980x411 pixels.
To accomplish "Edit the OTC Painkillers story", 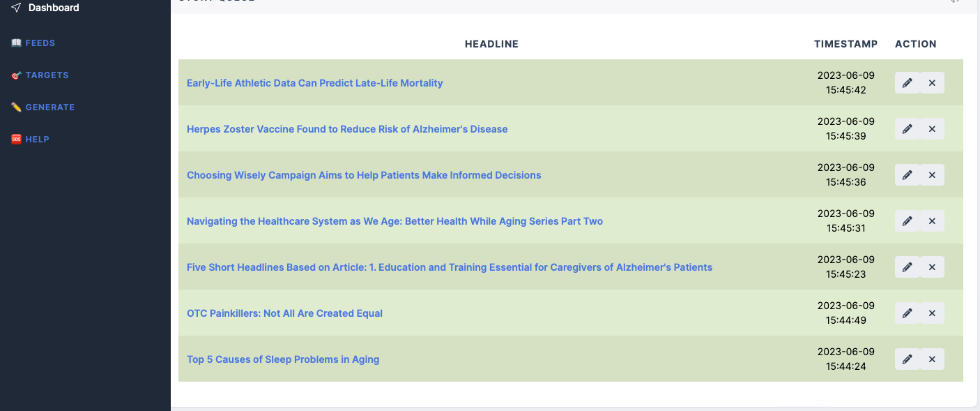I will (x=907, y=313).
